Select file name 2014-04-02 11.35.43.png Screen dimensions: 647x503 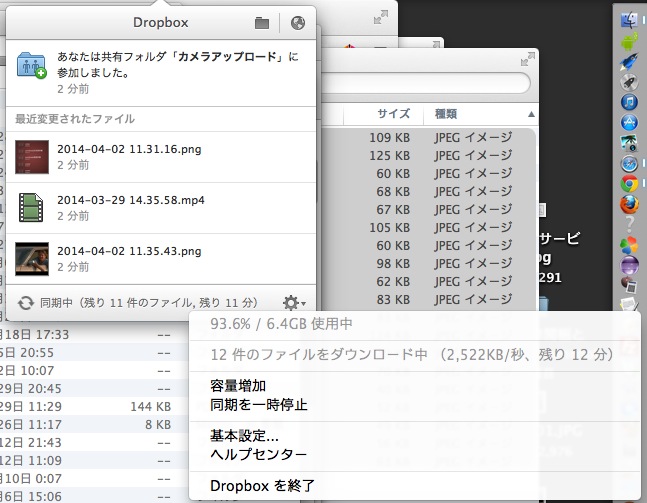pos(129,251)
